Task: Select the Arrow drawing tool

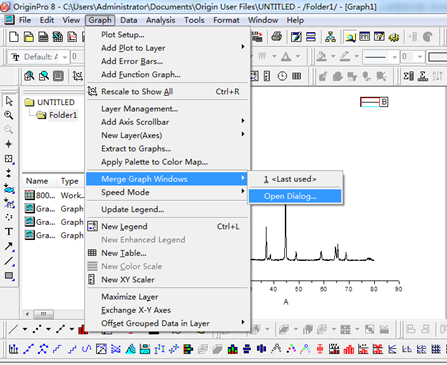Action: [x=9, y=246]
